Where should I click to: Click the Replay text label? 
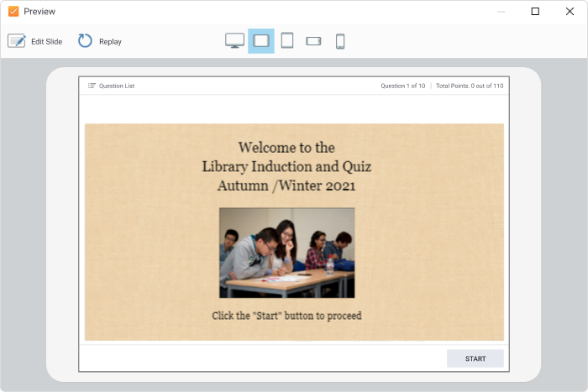(x=110, y=42)
